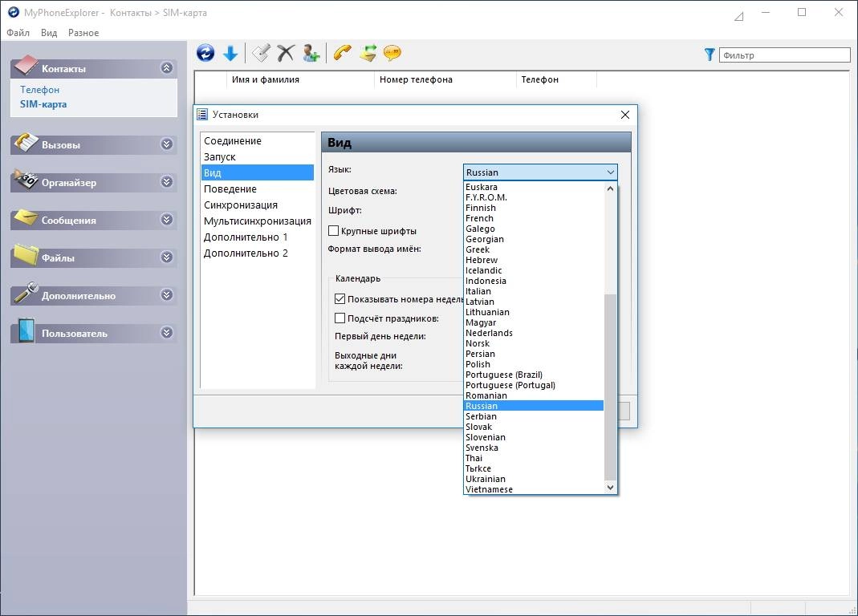Open Дополнительно 2 settings category

(x=258, y=253)
